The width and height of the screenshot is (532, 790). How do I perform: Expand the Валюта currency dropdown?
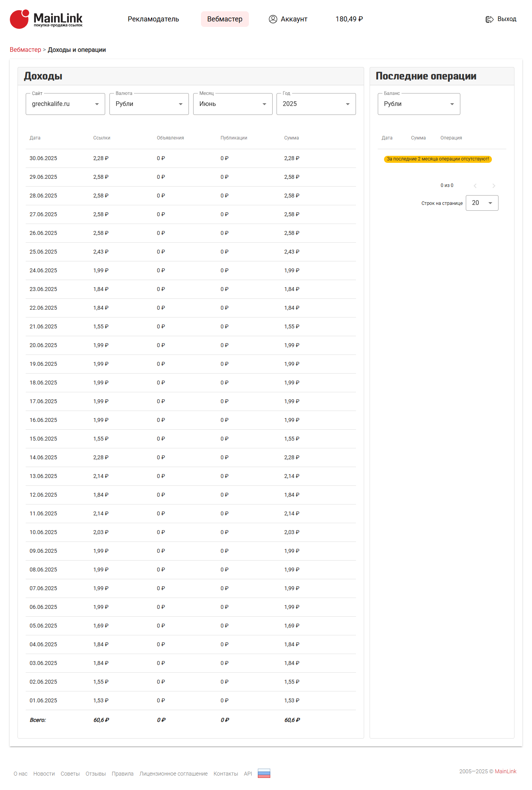149,104
